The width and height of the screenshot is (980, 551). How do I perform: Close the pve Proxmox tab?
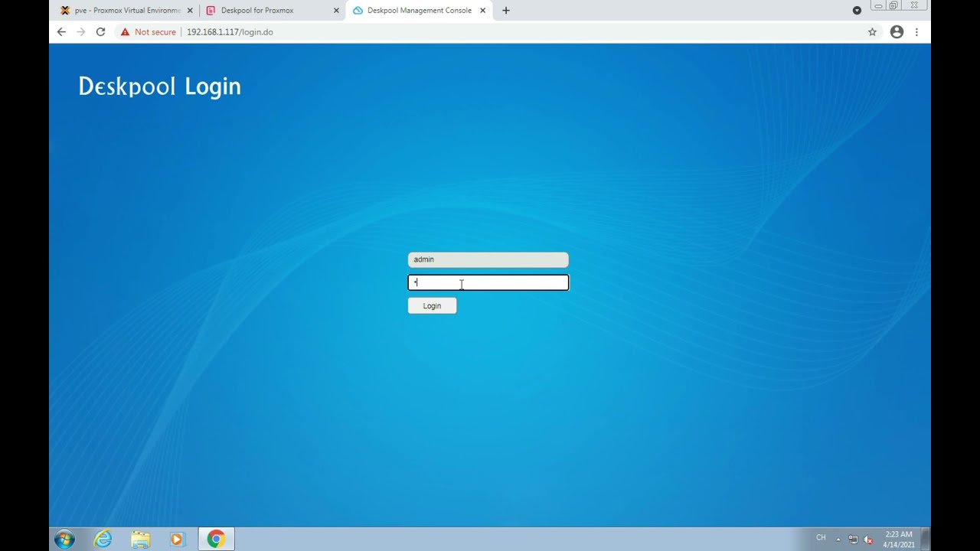[190, 11]
